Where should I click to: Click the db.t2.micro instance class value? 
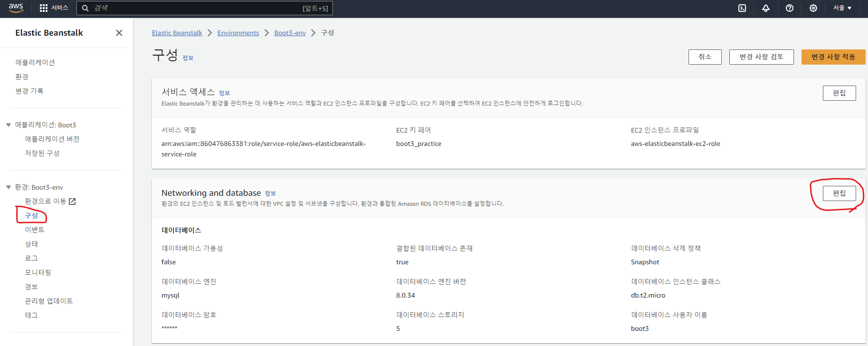(x=648, y=295)
